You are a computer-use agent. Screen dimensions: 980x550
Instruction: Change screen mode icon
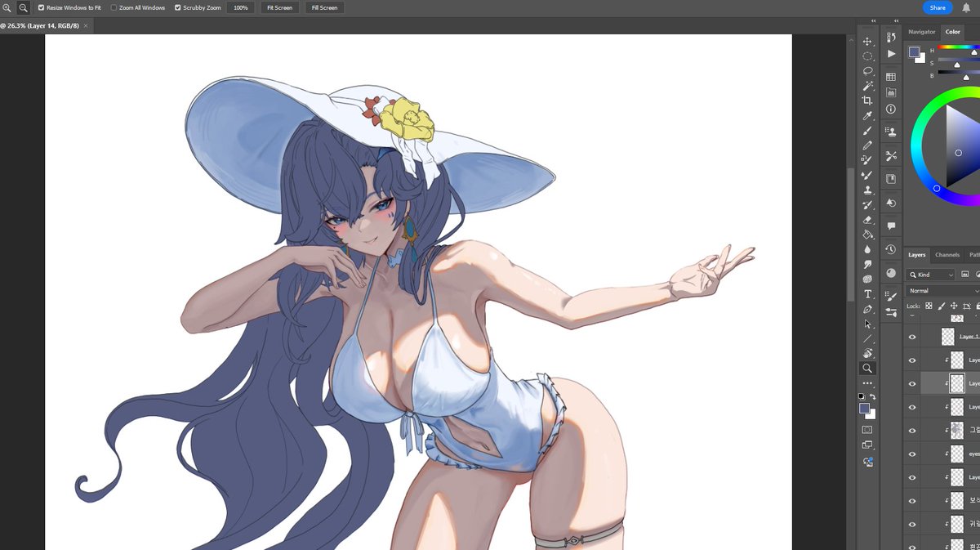[x=867, y=445]
